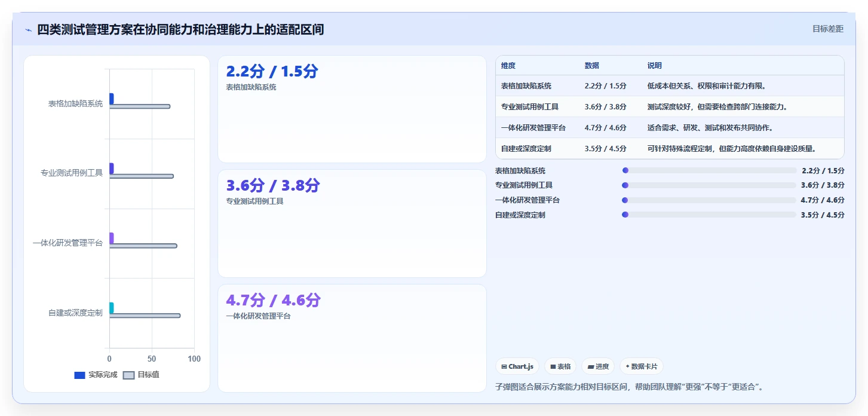Click the gray target bar of 一体化研发管理平台
Image resolution: width=868 pixels, height=416 pixels.
coord(143,246)
